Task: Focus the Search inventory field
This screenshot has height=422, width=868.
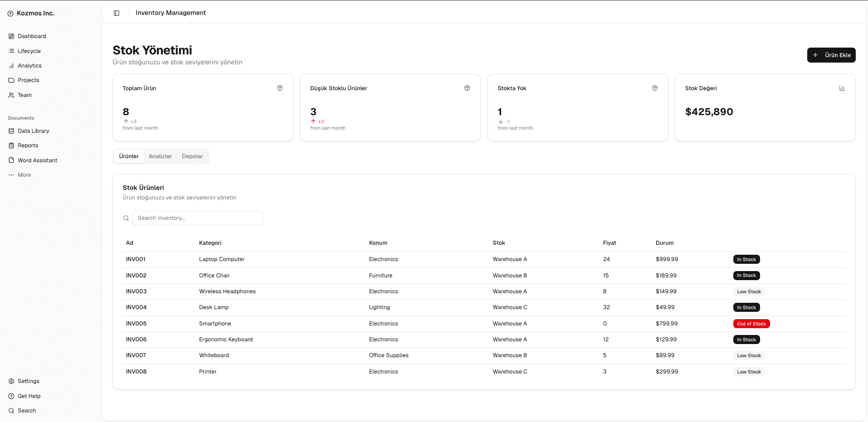Action: (198, 218)
